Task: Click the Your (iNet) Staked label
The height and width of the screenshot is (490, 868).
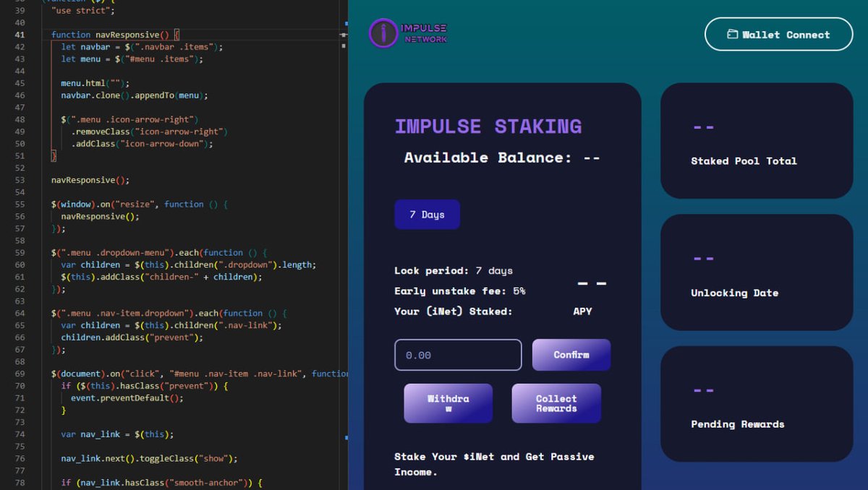Action: (x=454, y=311)
